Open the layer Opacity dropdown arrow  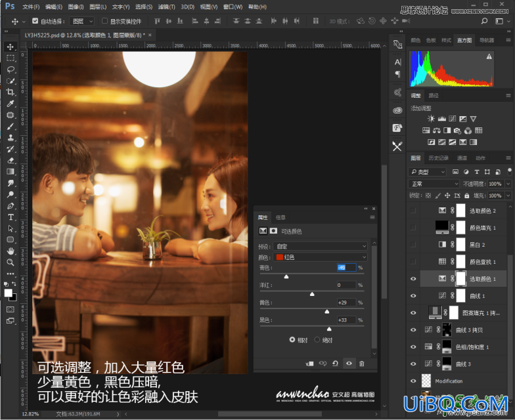(x=508, y=184)
